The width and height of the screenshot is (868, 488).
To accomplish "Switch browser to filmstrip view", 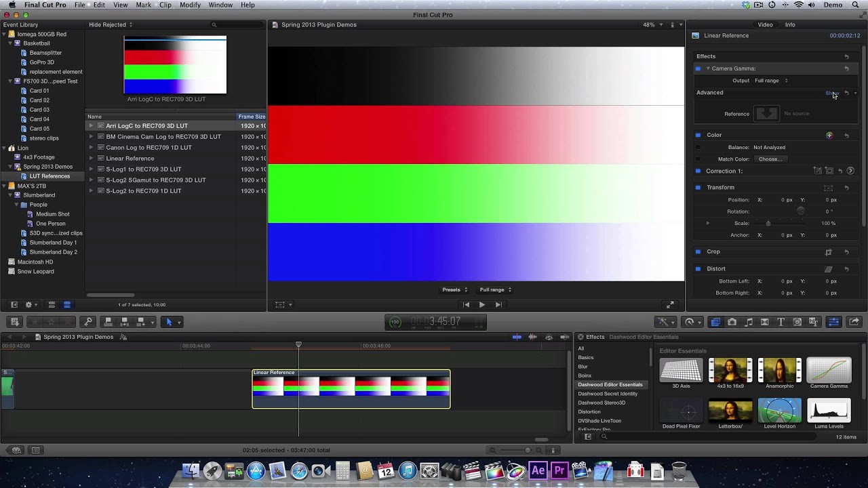I will tap(52, 305).
